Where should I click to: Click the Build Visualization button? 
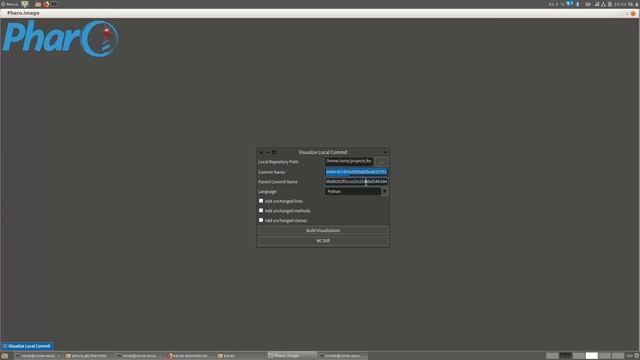(323, 231)
